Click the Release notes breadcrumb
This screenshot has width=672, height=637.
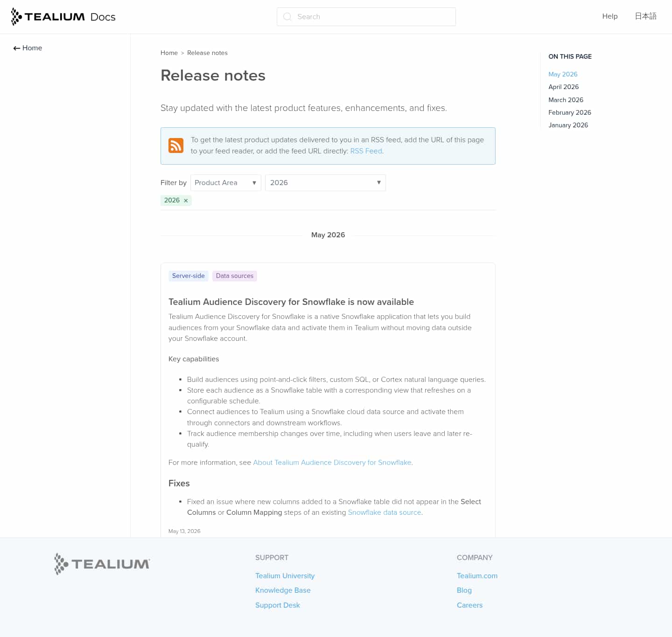click(x=207, y=53)
